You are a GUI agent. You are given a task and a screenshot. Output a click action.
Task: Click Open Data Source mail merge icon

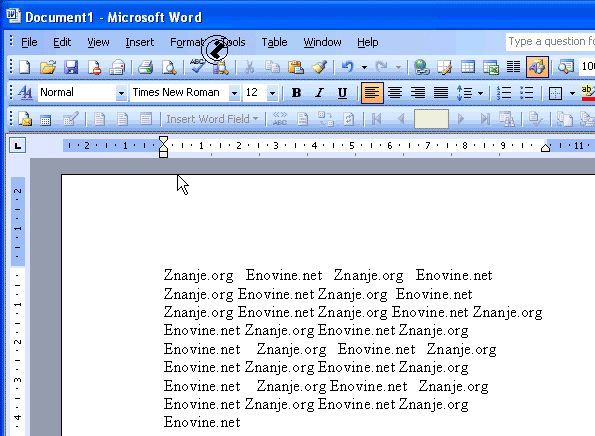tap(46, 119)
